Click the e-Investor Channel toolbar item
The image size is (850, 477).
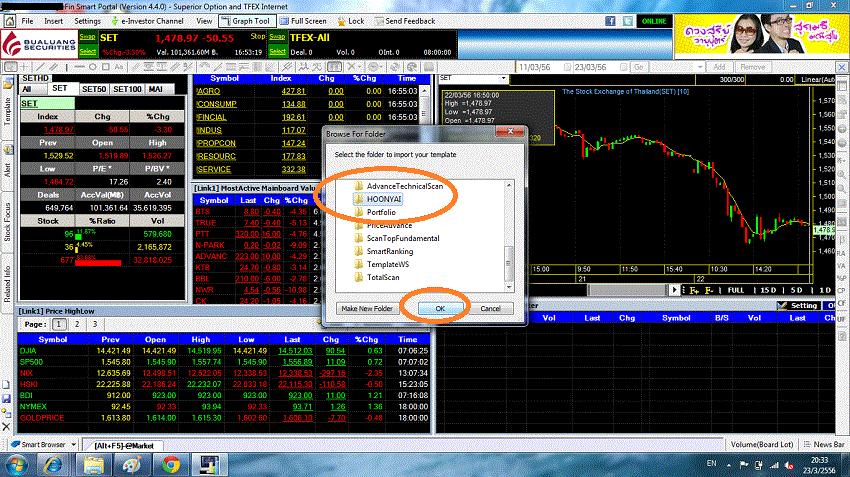(x=147, y=21)
